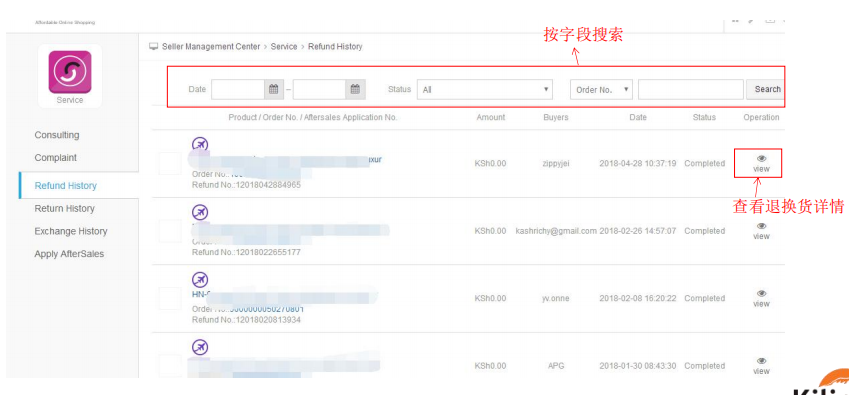
Task: Click the Search button
Action: (767, 89)
